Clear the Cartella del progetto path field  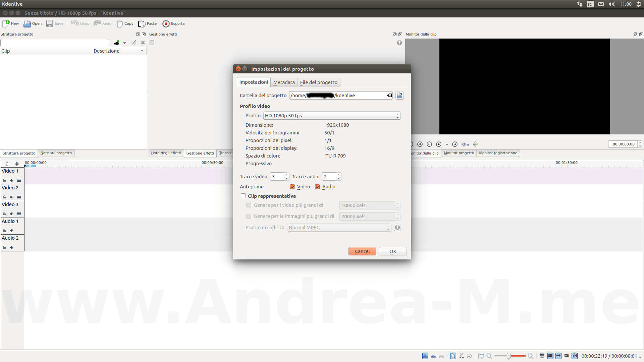[389, 96]
